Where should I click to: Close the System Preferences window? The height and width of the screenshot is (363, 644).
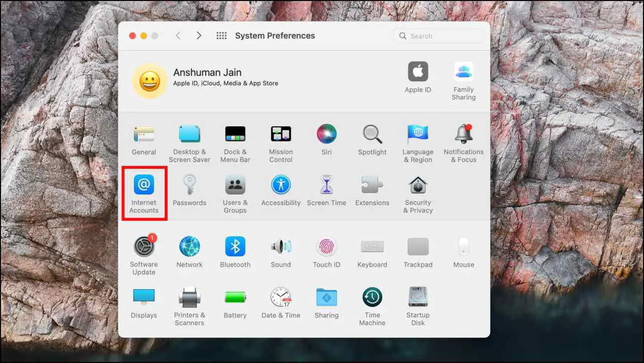pyautogui.click(x=132, y=36)
